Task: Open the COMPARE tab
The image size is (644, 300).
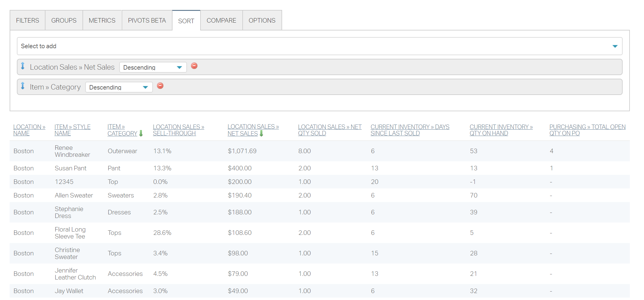Action: click(221, 20)
